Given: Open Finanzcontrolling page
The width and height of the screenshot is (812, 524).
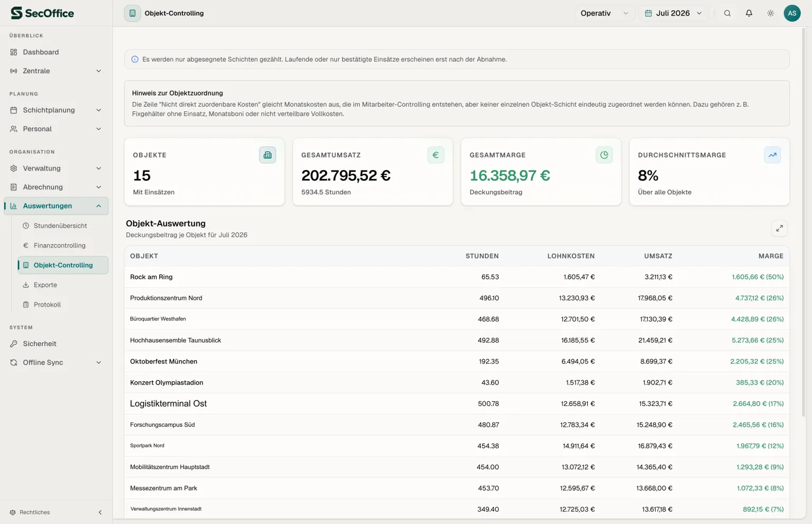Looking at the screenshot, I should click(x=63, y=246).
